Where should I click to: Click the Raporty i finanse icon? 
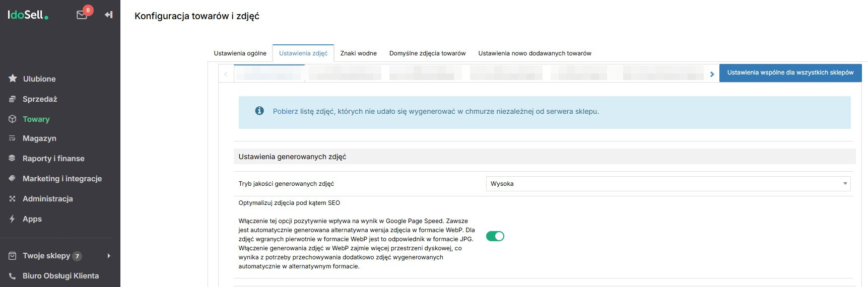click(x=13, y=159)
